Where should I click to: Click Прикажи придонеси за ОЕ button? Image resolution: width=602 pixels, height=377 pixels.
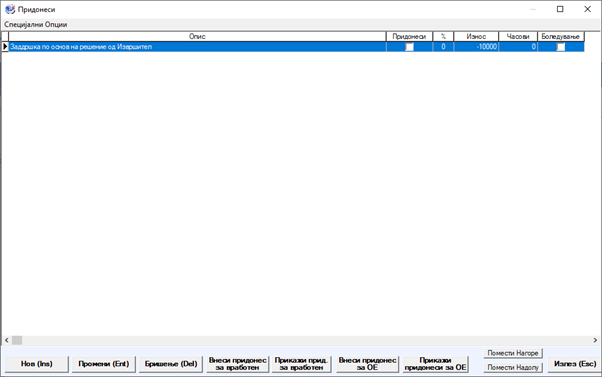435,364
